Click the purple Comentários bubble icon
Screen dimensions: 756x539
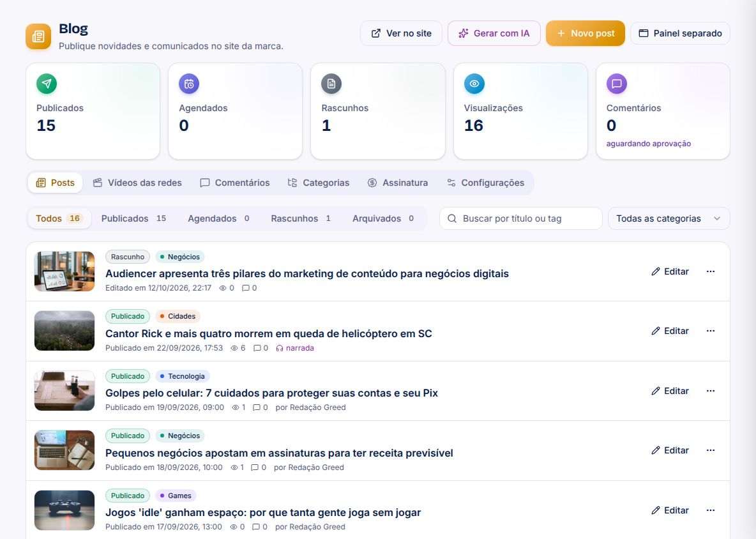[x=616, y=84]
